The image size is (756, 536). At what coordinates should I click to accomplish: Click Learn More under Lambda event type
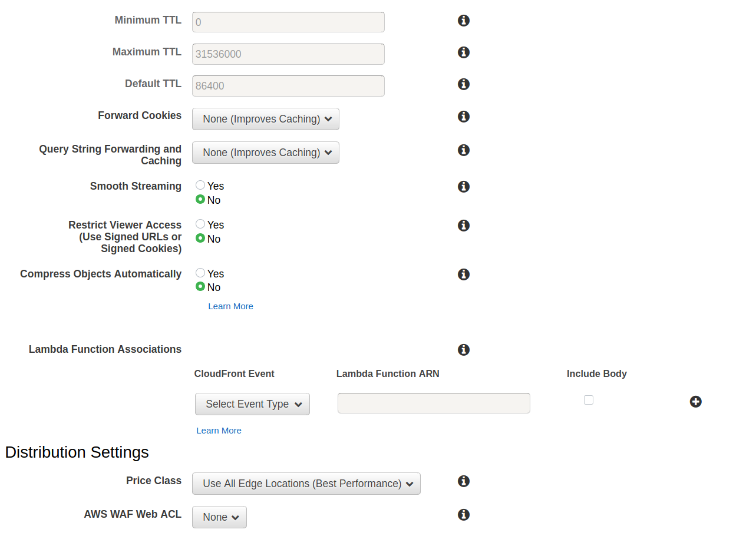point(219,431)
